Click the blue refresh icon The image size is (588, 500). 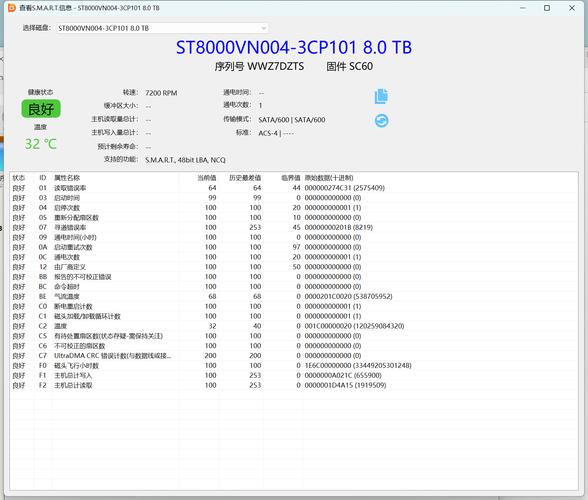[381, 121]
